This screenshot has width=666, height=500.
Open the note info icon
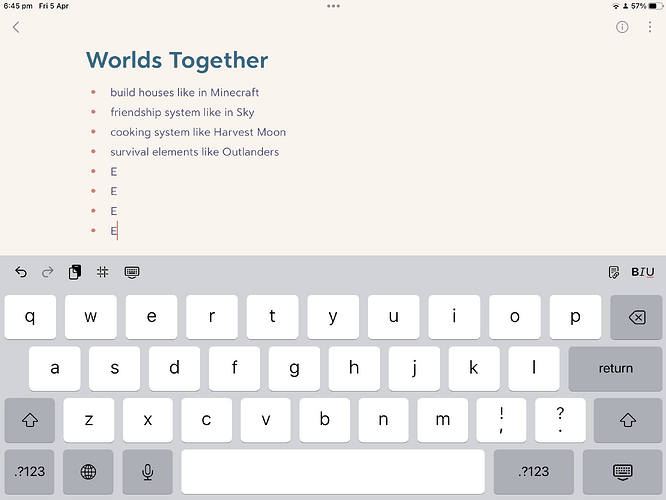click(x=622, y=27)
